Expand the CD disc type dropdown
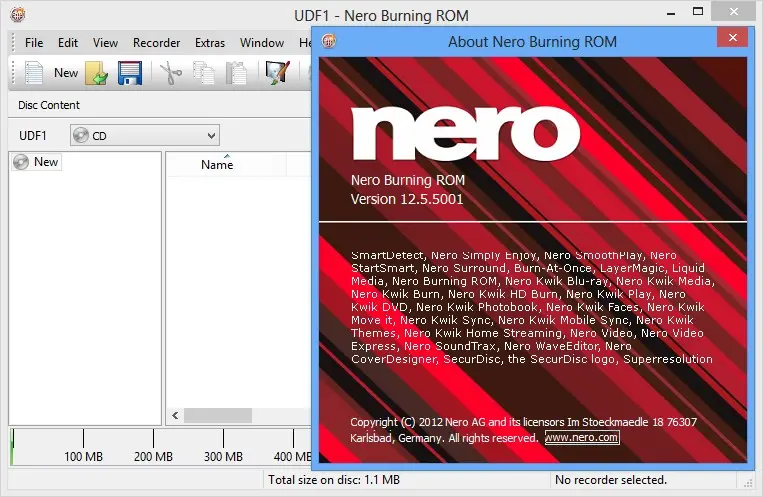Screen dimensions: 763x497 tap(145, 135)
